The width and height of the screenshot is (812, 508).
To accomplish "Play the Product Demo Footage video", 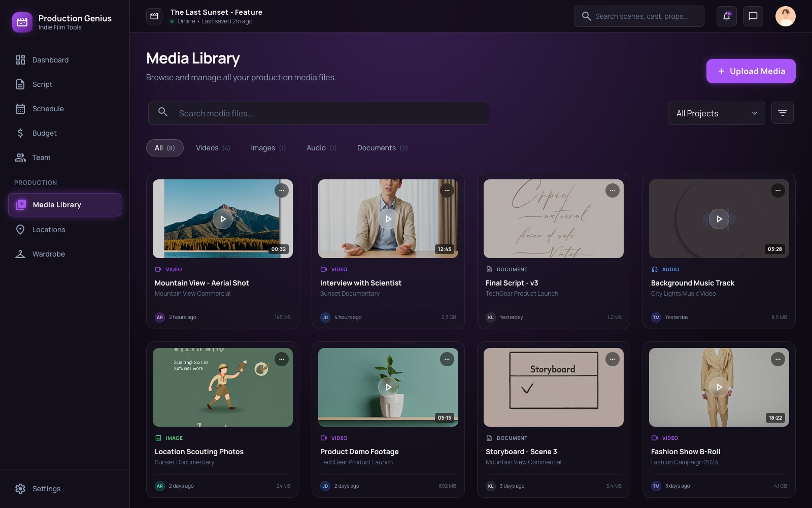I will pyautogui.click(x=388, y=387).
